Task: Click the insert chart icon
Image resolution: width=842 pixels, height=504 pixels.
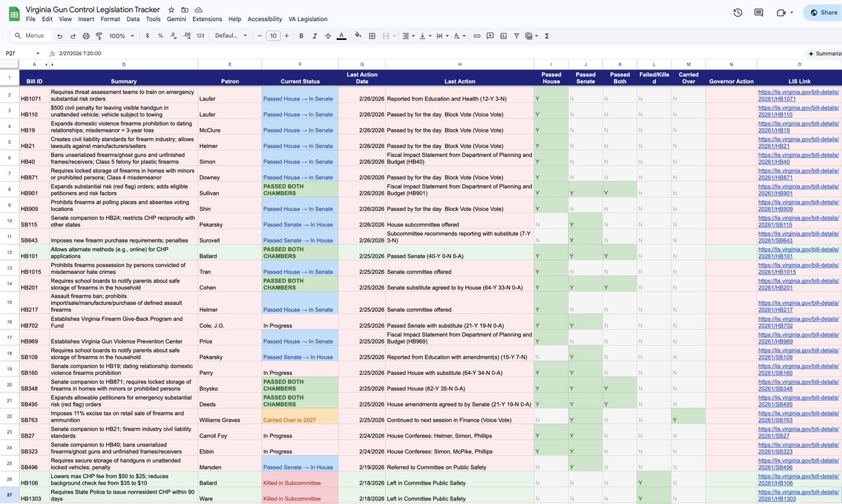Action: point(503,36)
